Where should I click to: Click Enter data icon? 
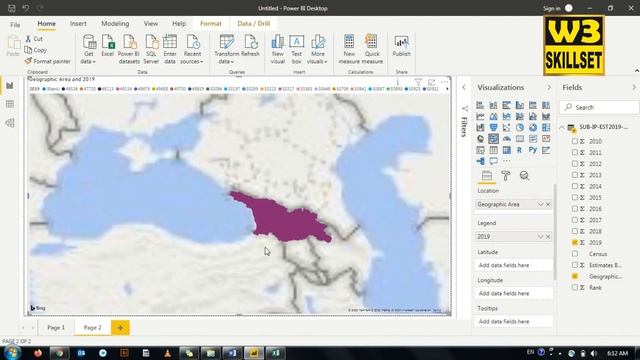point(170,42)
